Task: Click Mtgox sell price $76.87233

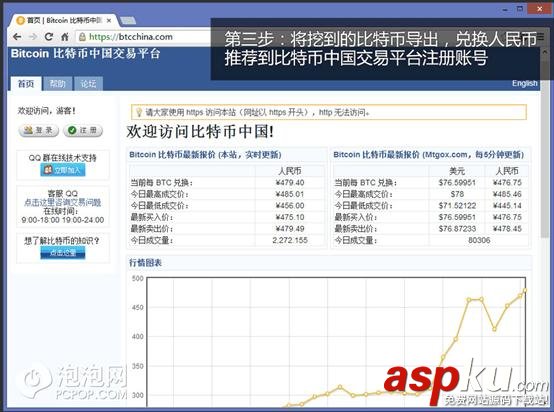Action: pos(457,229)
